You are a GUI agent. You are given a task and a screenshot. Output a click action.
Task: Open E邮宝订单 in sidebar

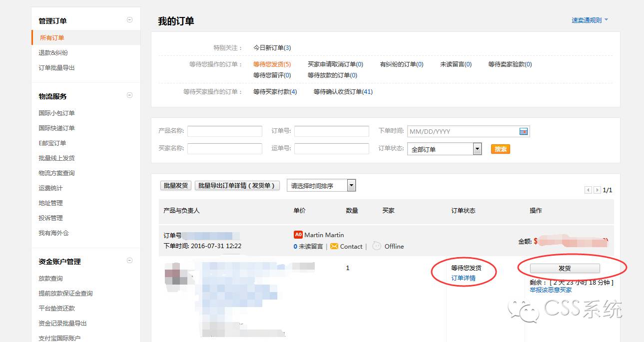(52, 143)
